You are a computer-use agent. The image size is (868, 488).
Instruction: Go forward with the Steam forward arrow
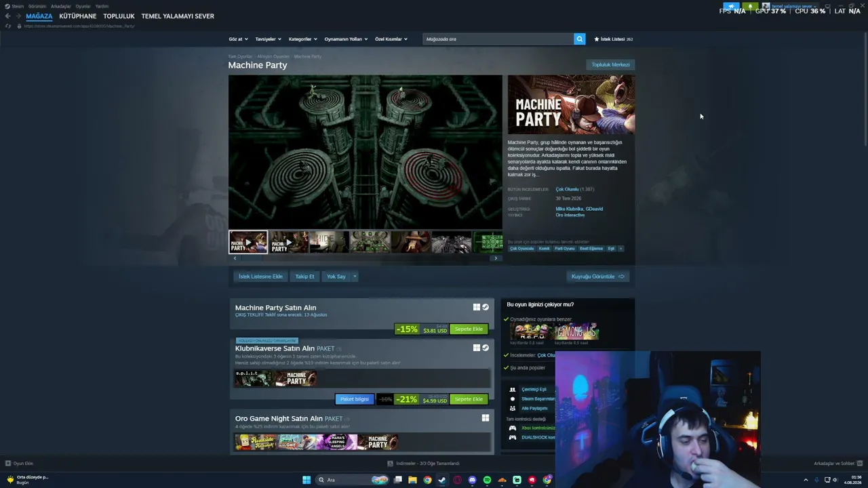[x=17, y=16]
